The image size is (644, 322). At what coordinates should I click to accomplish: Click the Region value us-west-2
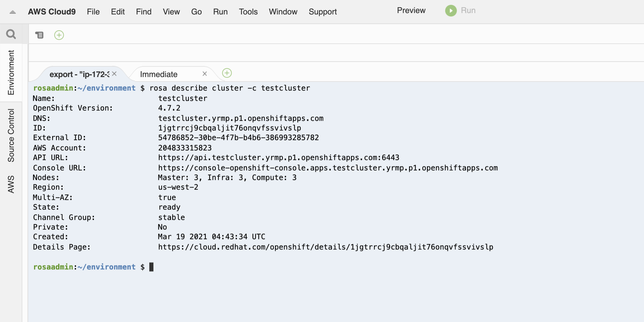point(178,187)
